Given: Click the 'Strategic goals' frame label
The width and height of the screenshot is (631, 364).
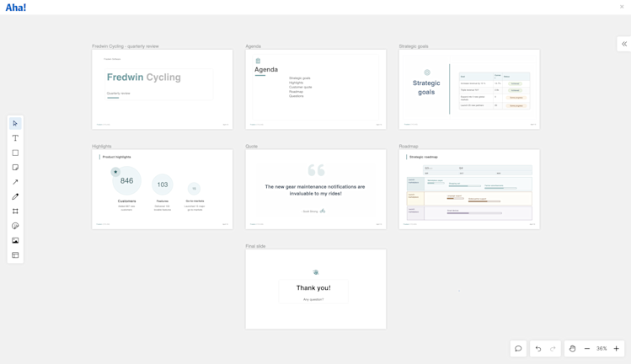Looking at the screenshot, I should [414, 46].
